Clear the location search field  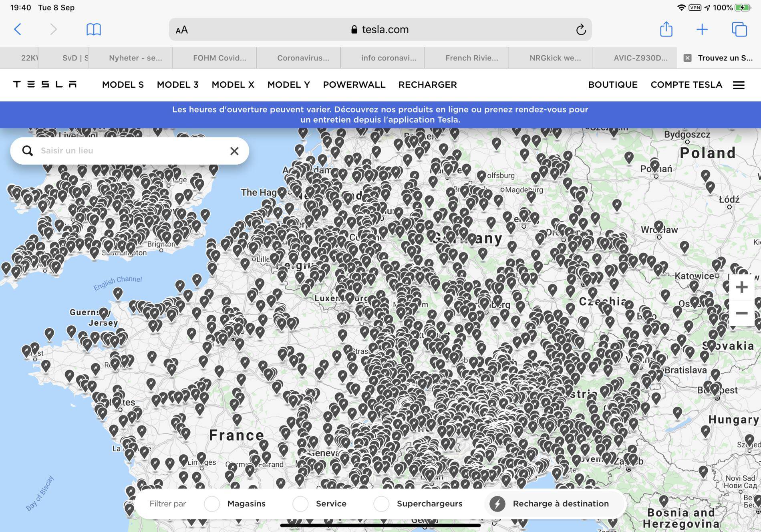[x=234, y=151]
